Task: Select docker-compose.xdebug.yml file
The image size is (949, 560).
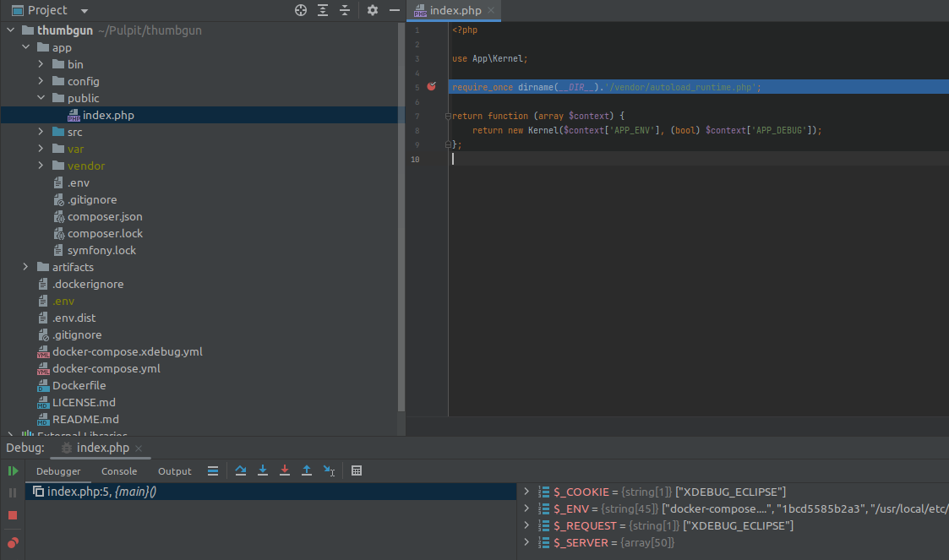Action: coord(127,352)
